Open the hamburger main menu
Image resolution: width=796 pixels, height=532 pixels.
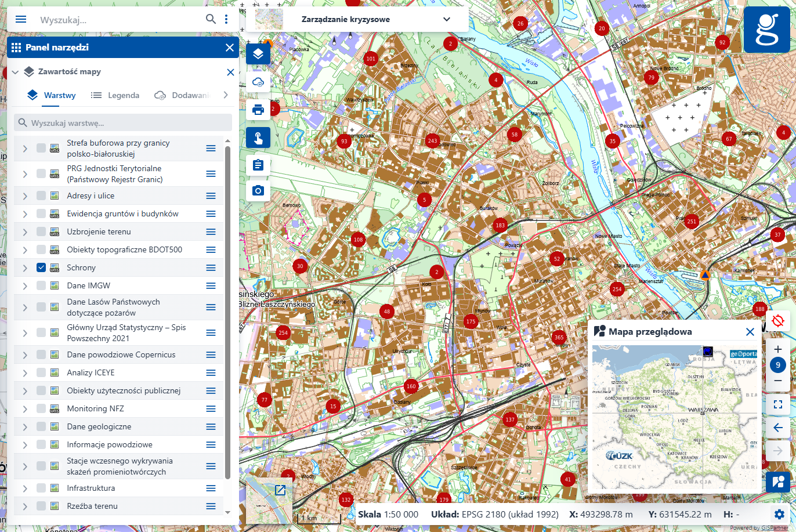pyautogui.click(x=21, y=19)
